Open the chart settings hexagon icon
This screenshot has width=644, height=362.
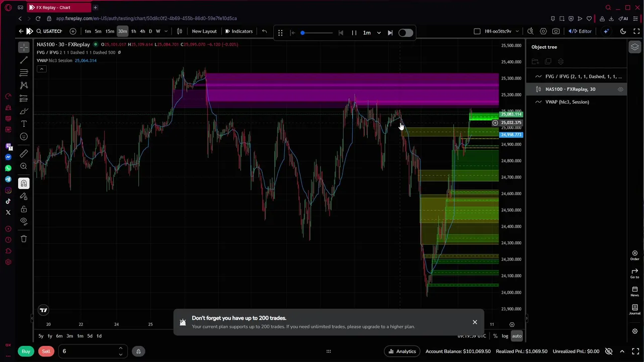543,31
